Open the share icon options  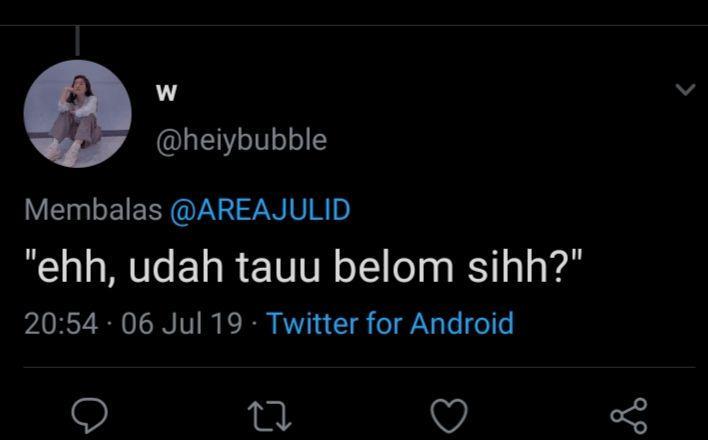[x=629, y=416]
